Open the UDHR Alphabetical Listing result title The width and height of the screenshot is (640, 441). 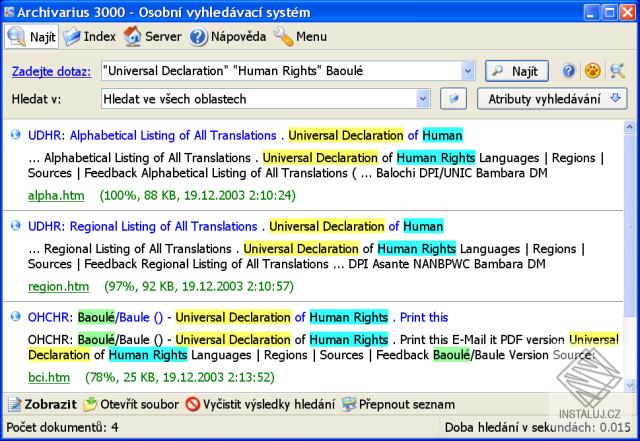(x=245, y=135)
